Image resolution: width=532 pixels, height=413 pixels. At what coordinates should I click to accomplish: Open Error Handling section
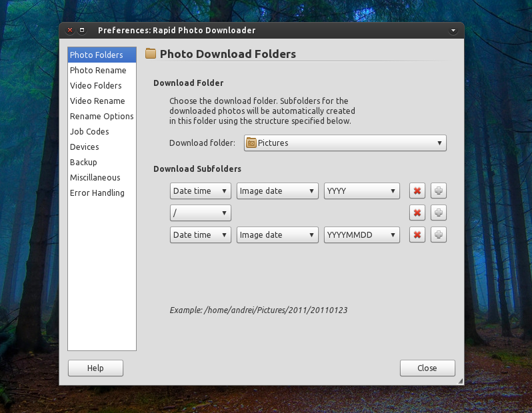pos(102,193)
